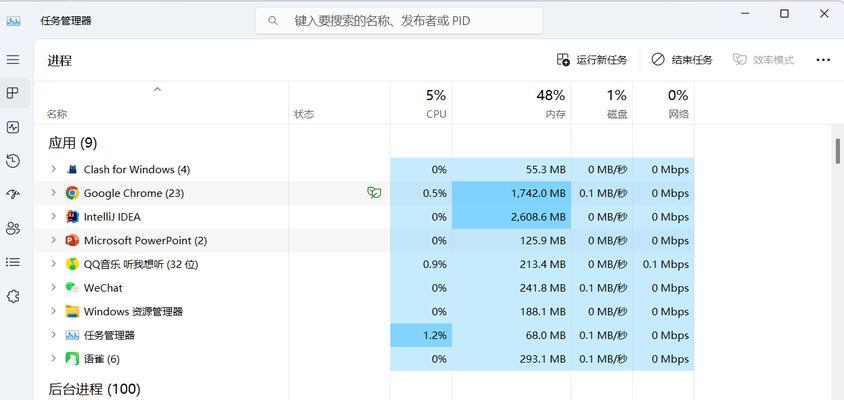Expand the Clash for Windows process group
The width and height of the screenshot is (844, 400).
click(53, 169)
